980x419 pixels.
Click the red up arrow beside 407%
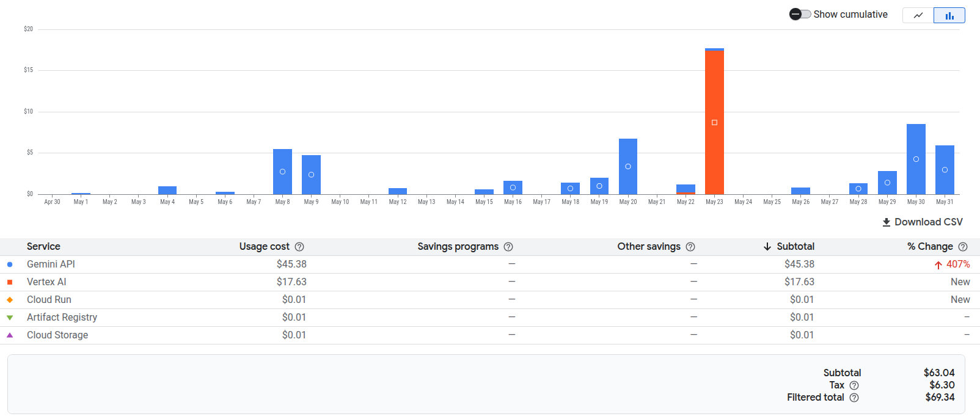click(938, 265)
